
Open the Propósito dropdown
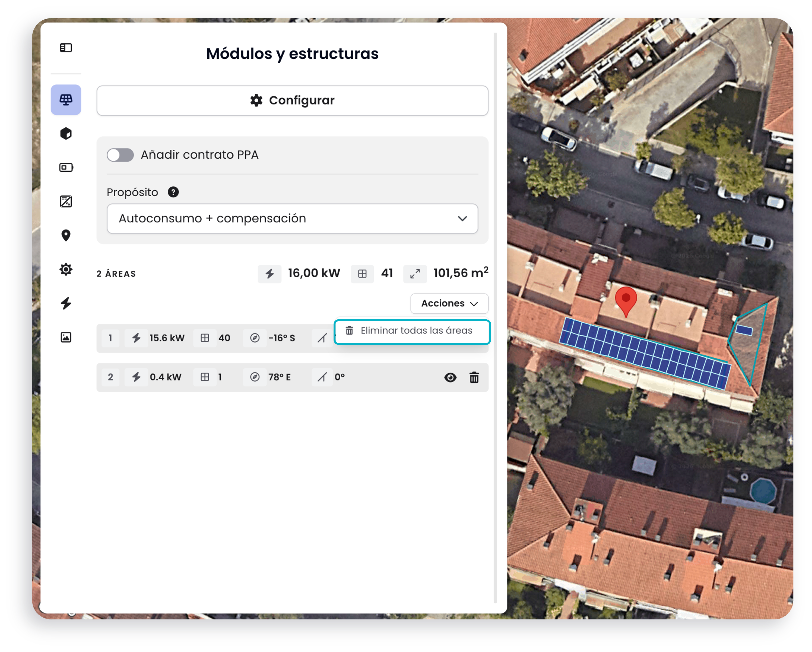[292, 219]
